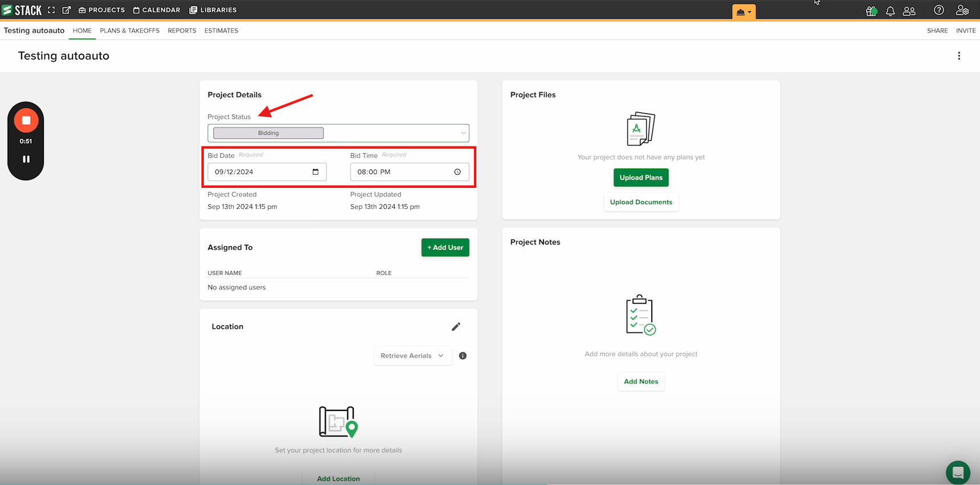Expand the Project Status dropdown
This screenshot has height=485, width=980.
[338, 133]
